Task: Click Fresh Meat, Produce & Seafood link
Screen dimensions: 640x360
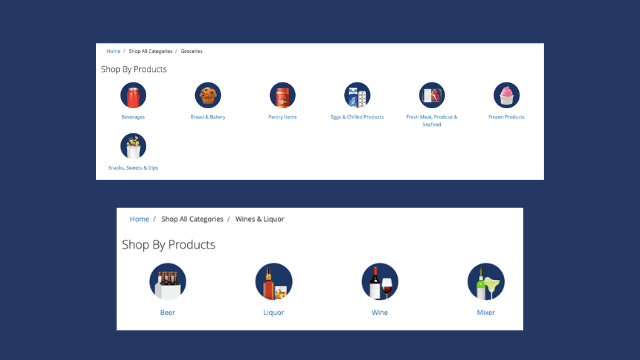Action: (432, 120)
